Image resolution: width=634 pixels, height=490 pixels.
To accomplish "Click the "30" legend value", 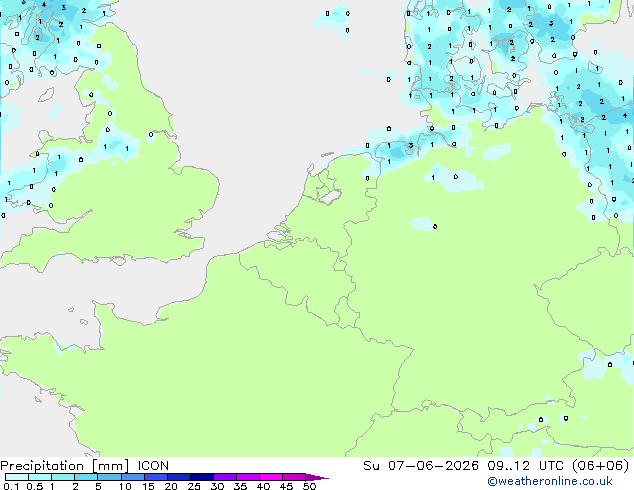I will click(217, 486).
